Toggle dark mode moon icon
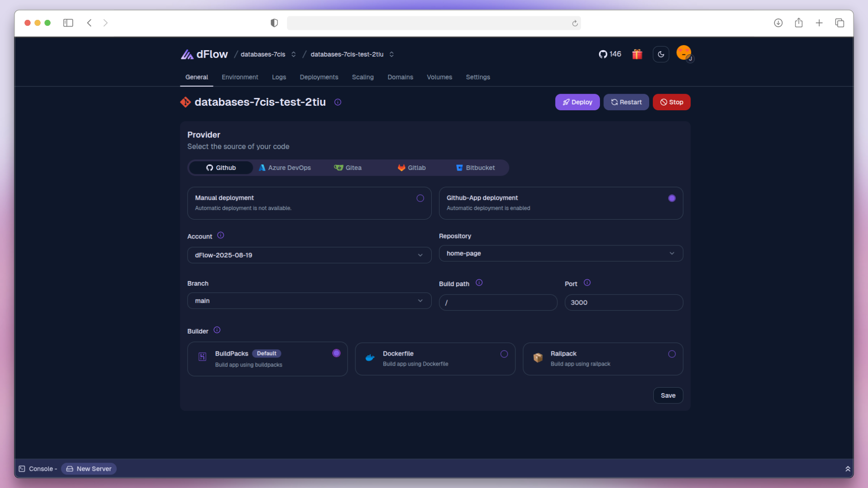The height and width of the screenshot is (488, 868). click(x=660, y=54)
